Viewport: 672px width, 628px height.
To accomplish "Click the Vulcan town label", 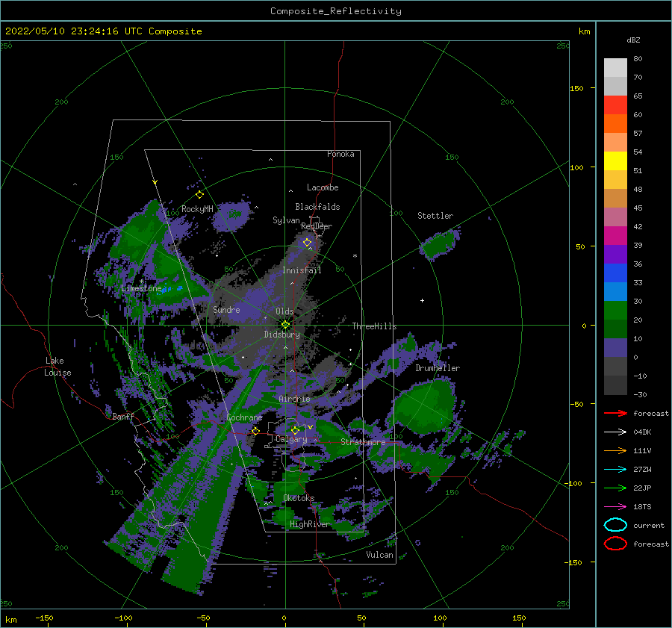I will [380, 555].
